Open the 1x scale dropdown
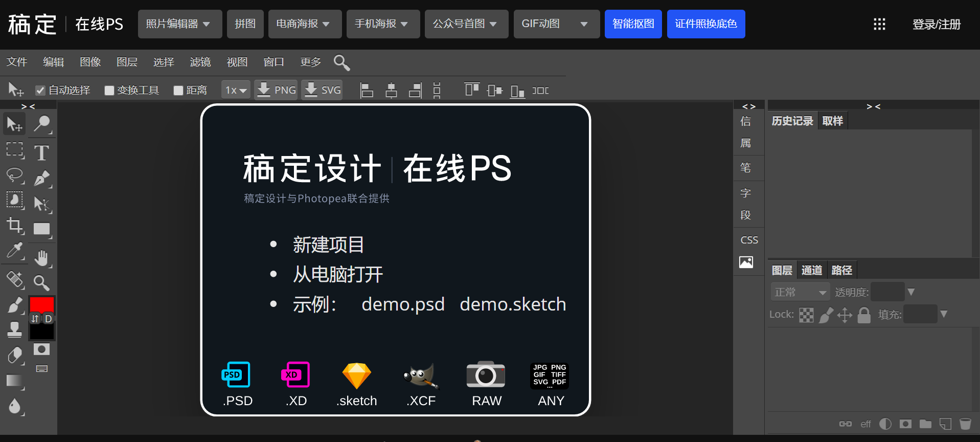The height and width of the screenshot is (442, 980). 236,91
